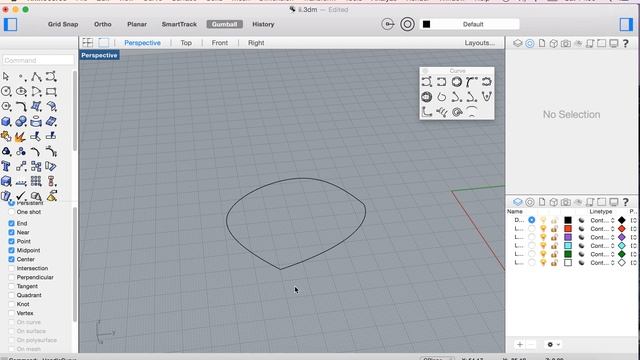Turn on the Quadrant object snap

tap(11, 295)
